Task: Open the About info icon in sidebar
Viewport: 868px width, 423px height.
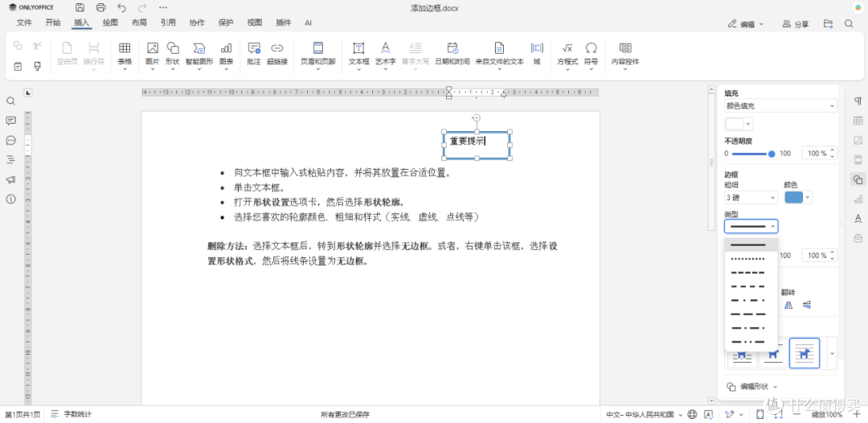Action: coord(10,199)
